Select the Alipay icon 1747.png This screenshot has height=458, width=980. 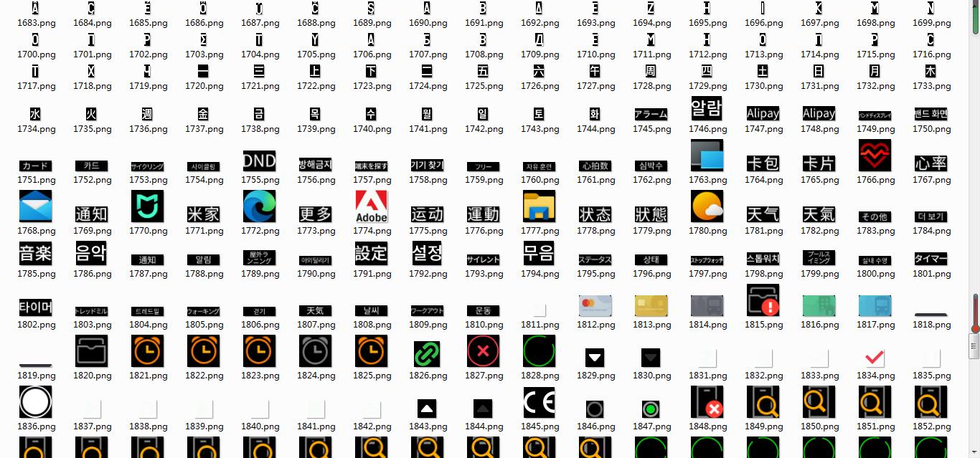pos(763,114)
